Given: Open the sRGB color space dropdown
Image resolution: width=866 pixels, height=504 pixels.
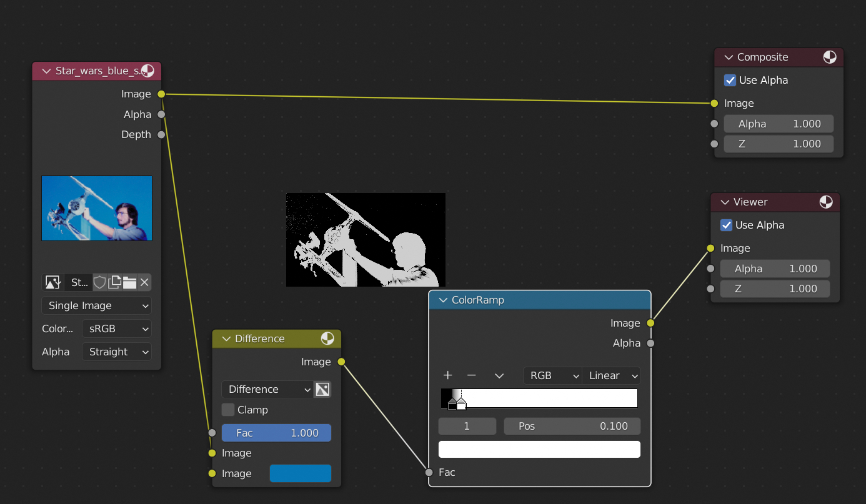Looking at the screenshot, I should tap(117, 329).
